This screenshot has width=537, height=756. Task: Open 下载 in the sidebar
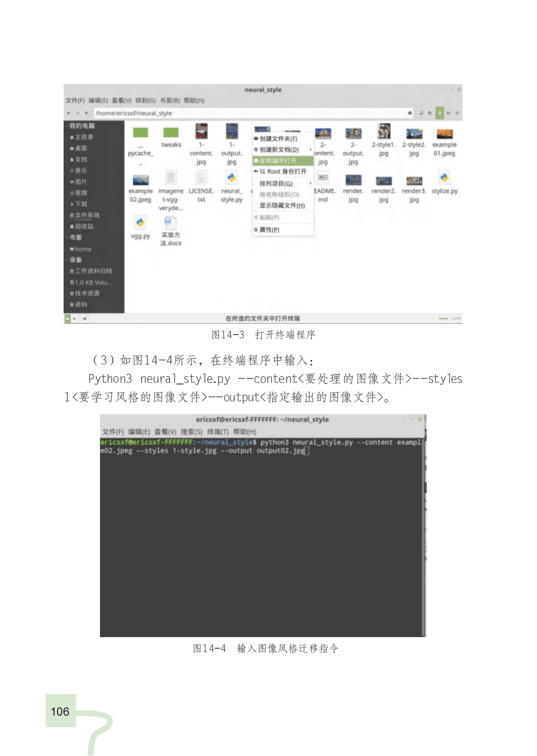(81, 204)
